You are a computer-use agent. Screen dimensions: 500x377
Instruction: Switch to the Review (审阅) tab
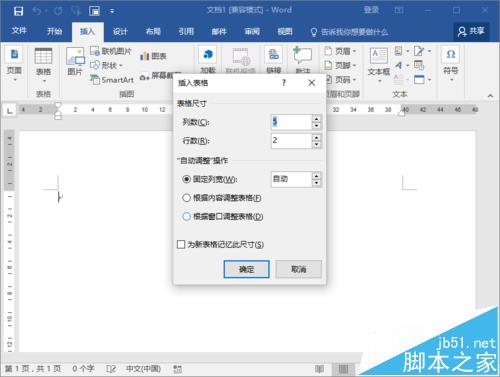coord(252,31)
